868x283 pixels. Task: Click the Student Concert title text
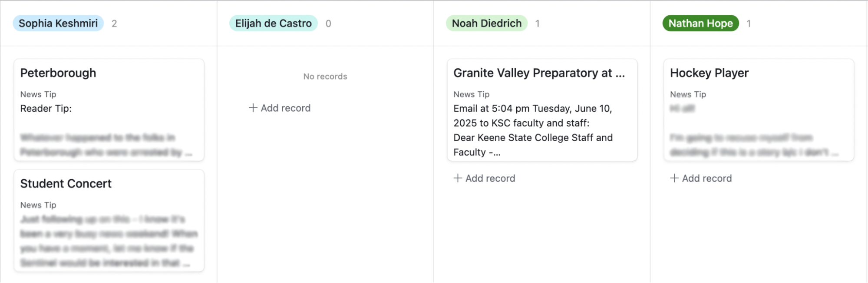pyautogui.click(x=66, y=184)
